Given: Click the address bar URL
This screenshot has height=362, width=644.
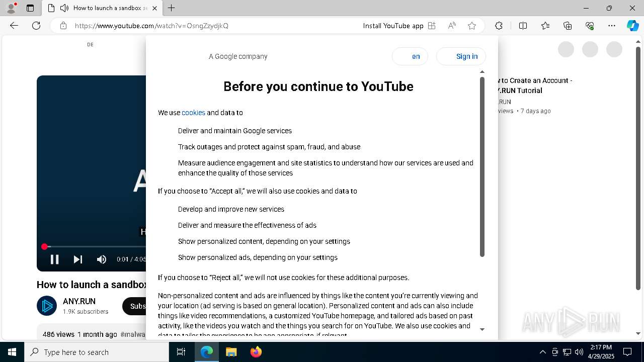Looking at the screenshot, I should click(151, 26).
